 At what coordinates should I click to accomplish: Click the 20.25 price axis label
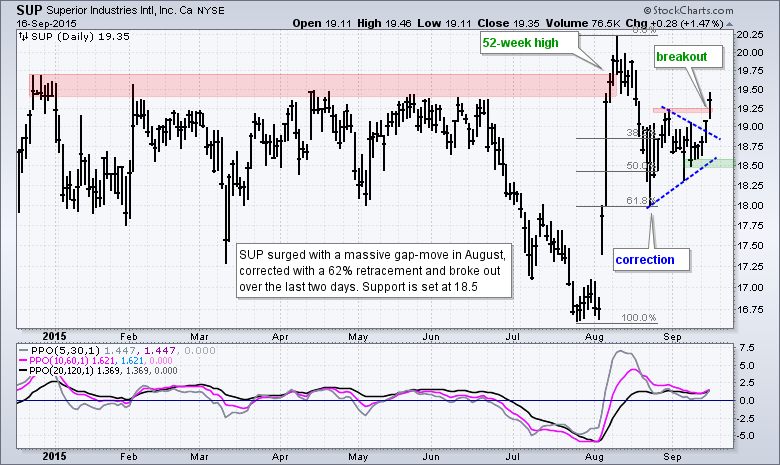749,35
